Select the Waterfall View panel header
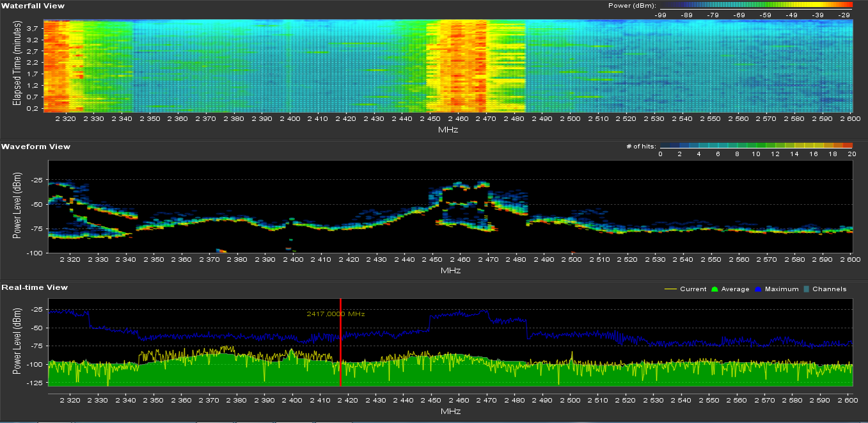 point(33,6)
